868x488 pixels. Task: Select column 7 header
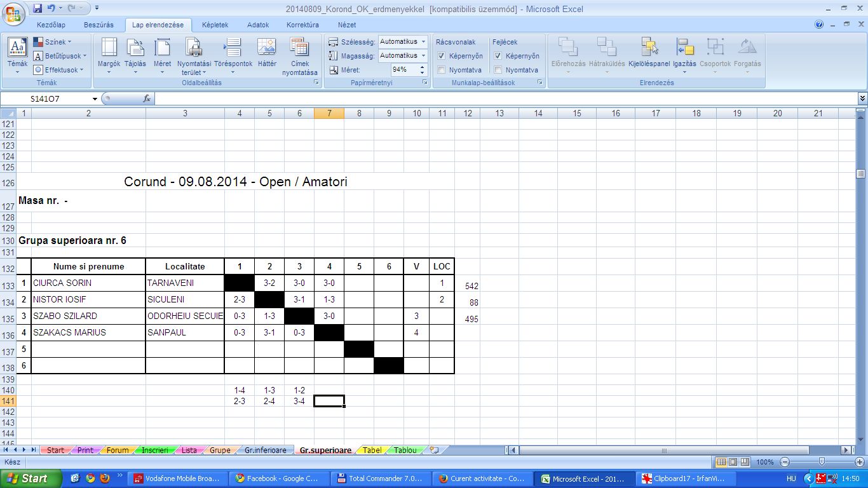(x=329, y=113)
